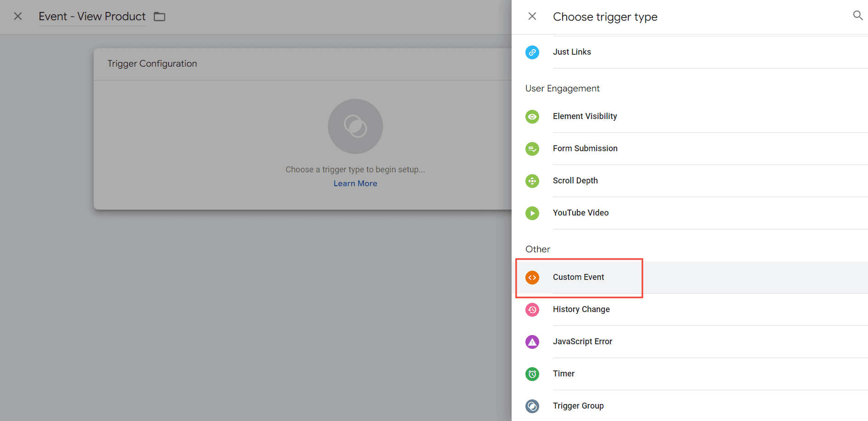Choose the Scroll Depth list entry text
868x421 pixels.
pyautogui.click(x=575, y=181)
